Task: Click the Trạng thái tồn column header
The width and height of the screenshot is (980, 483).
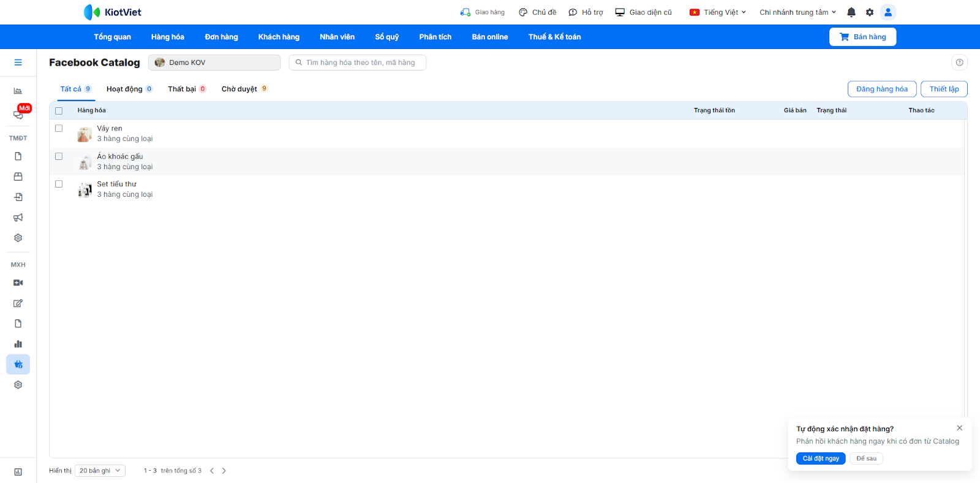Action: pyautogui.click(x=714, y=110)
